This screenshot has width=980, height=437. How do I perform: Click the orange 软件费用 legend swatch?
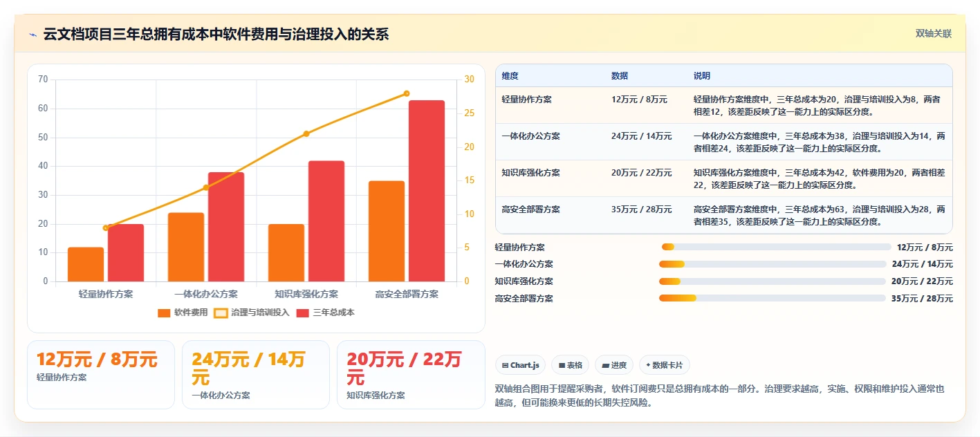[x=164, y=313]
